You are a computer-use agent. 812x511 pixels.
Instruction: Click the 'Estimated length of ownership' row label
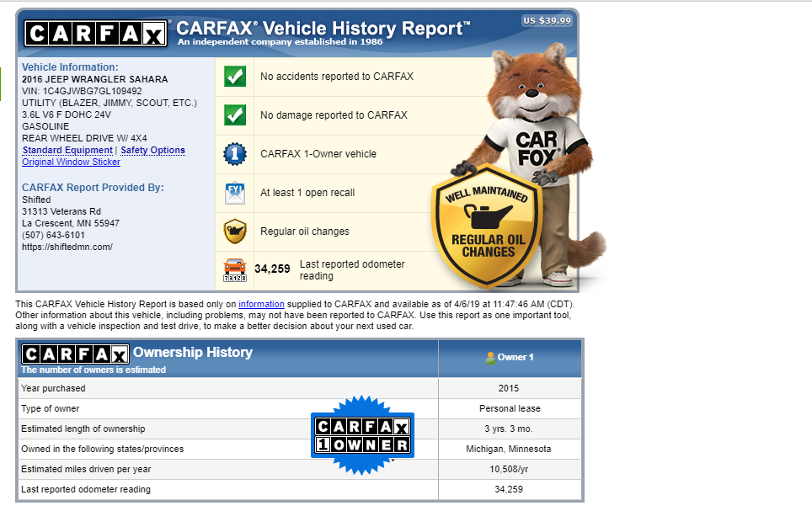click(x=83, y=428)
